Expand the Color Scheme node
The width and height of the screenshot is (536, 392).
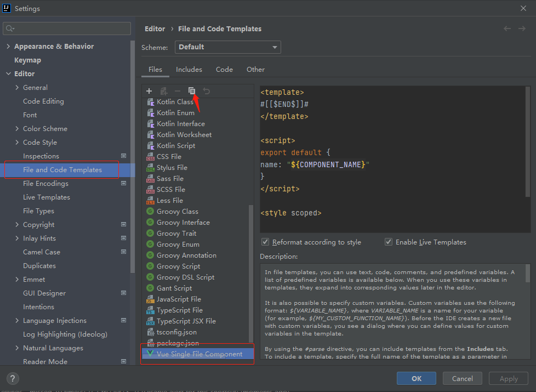pyautogui.click(x=17, y=129)
